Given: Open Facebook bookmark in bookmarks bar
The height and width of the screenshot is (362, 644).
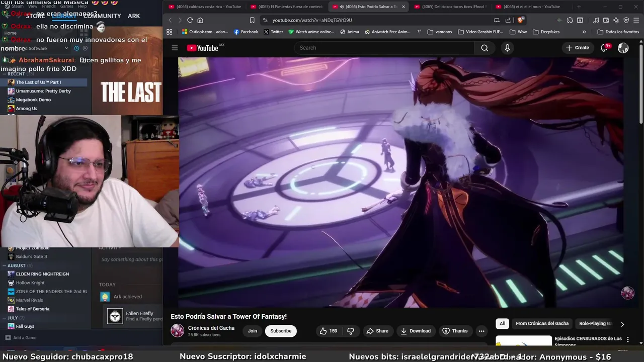Looking at the screenshot, I should pos(246,32).
